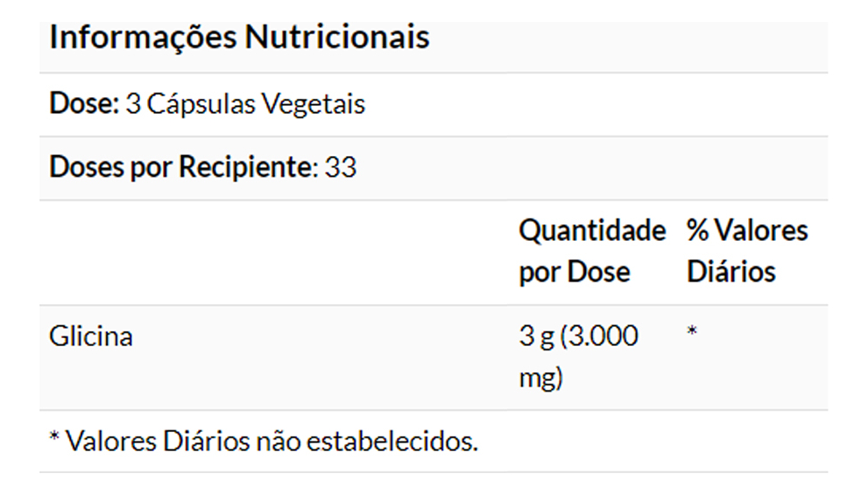
Task: Click the (3.000 value text
Action: [599, 336]
